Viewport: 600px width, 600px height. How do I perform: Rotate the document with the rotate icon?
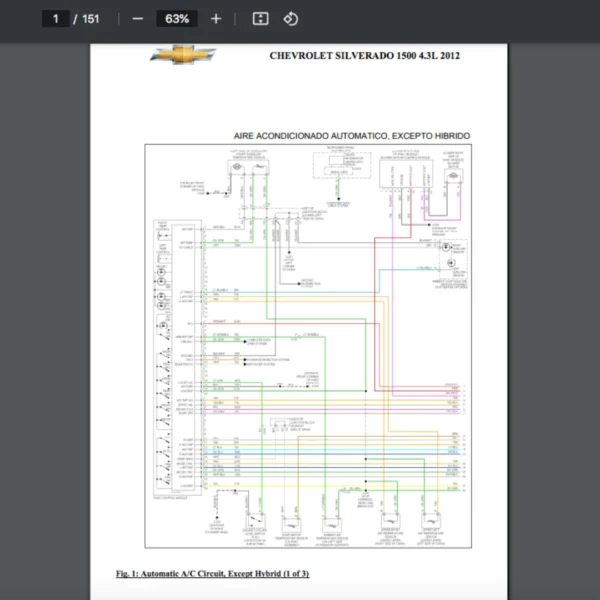[x=290, y=19]
